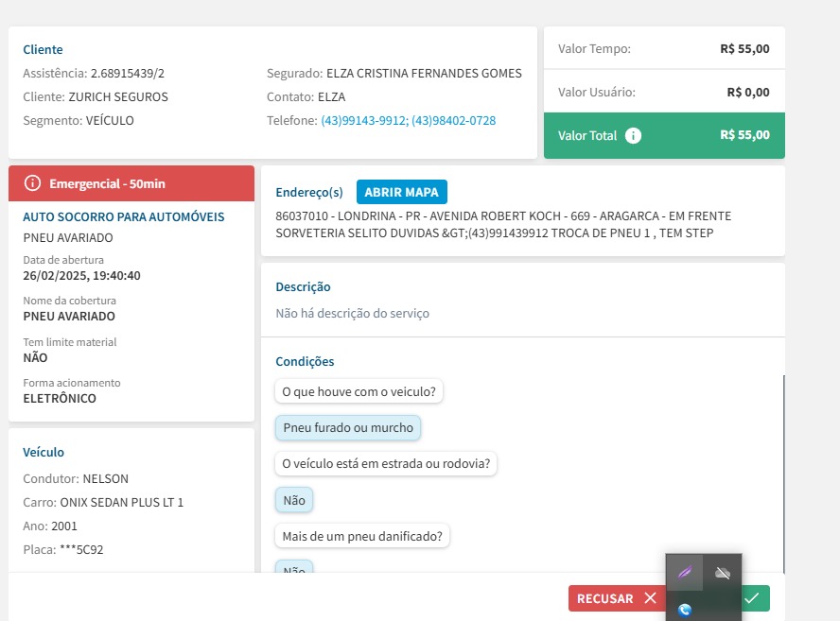This screenshot has height=621, width=840.
Task: Open the map with ABRIR MAPA
Action: click(401, 192)
